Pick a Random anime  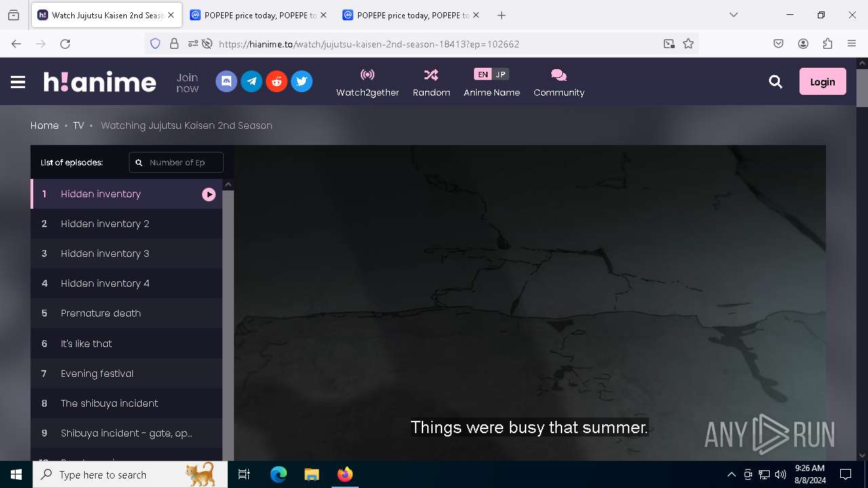[x=431, y=83]
